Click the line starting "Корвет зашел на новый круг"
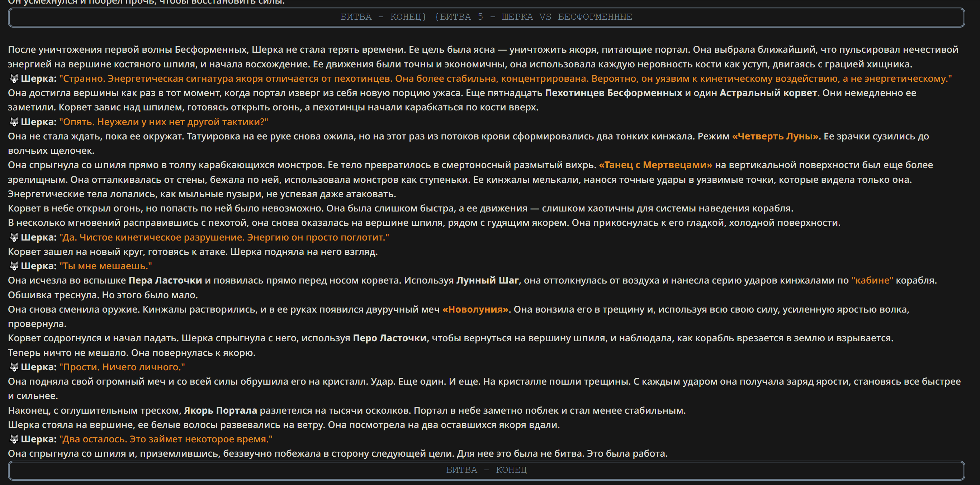 (x=193, y=252)
